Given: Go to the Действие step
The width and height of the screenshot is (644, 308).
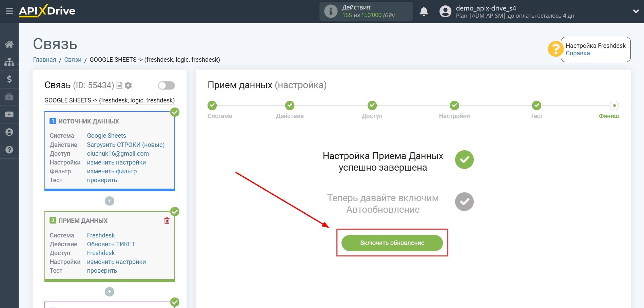Looking at the screenshot, I should pos(290,105).
